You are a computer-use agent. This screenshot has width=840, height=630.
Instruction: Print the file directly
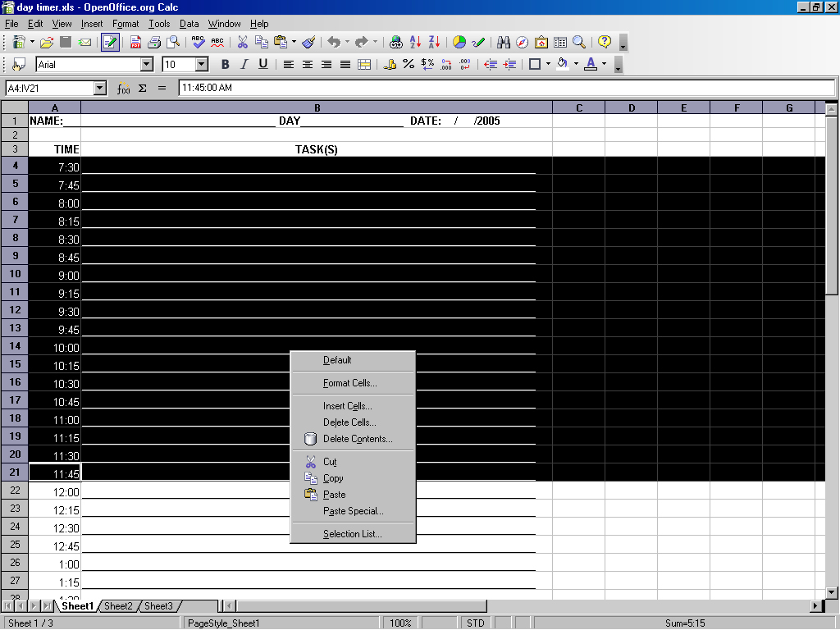click(x=154, y=43)
